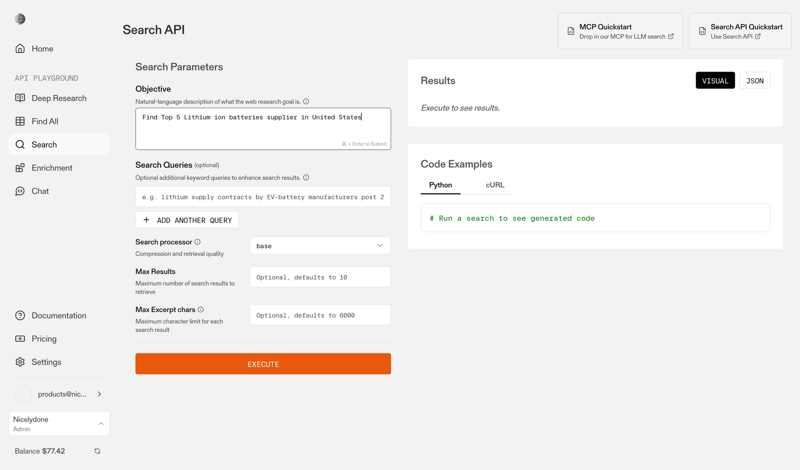This screenshot has width=800, height=470.
Task: Go to Find All
Action: [59, 121]
